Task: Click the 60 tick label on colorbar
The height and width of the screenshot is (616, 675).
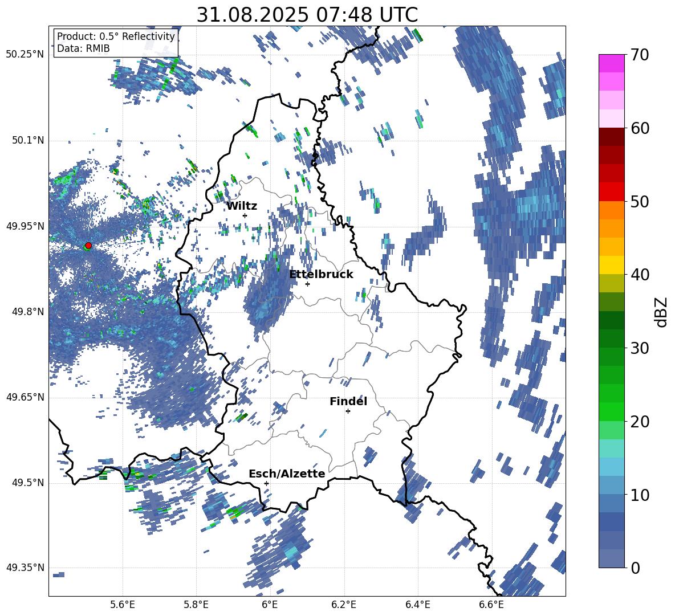Action: (640, 128)
